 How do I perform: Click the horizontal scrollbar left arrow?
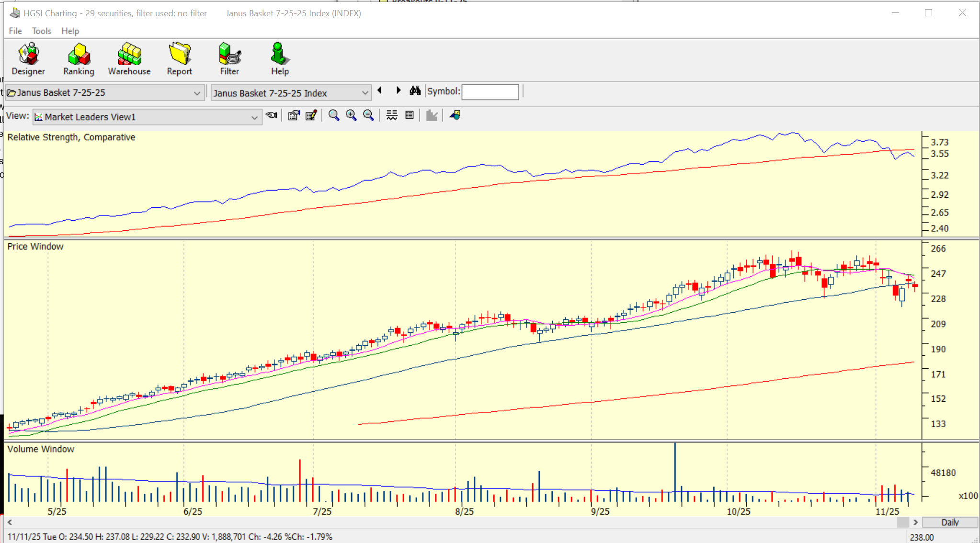pyautogui.click(x=10, y=522)
